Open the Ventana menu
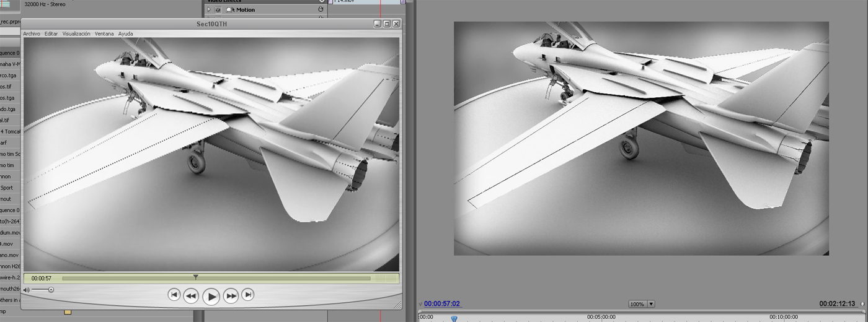 coord(104,33)
